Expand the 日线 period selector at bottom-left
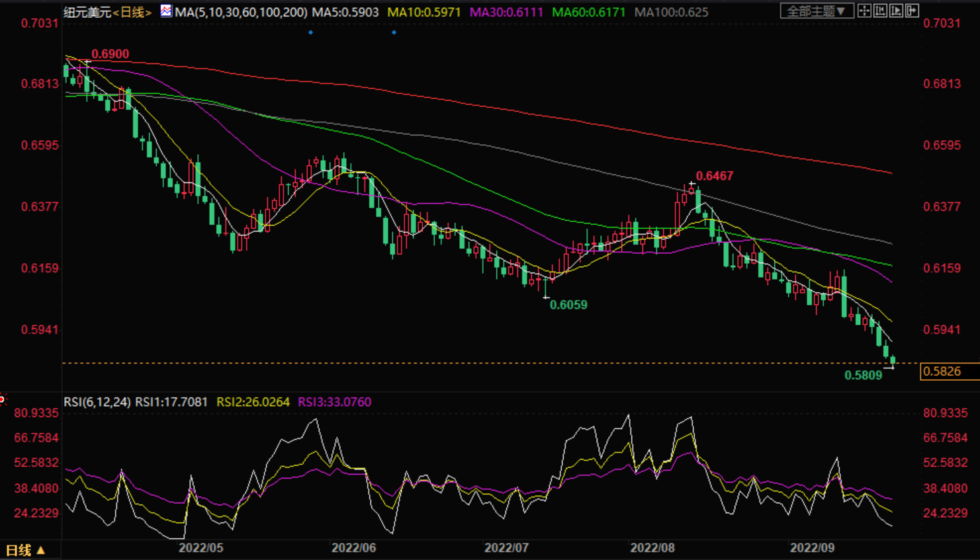The height and width of the screenshot is (560, 980). 25,550
